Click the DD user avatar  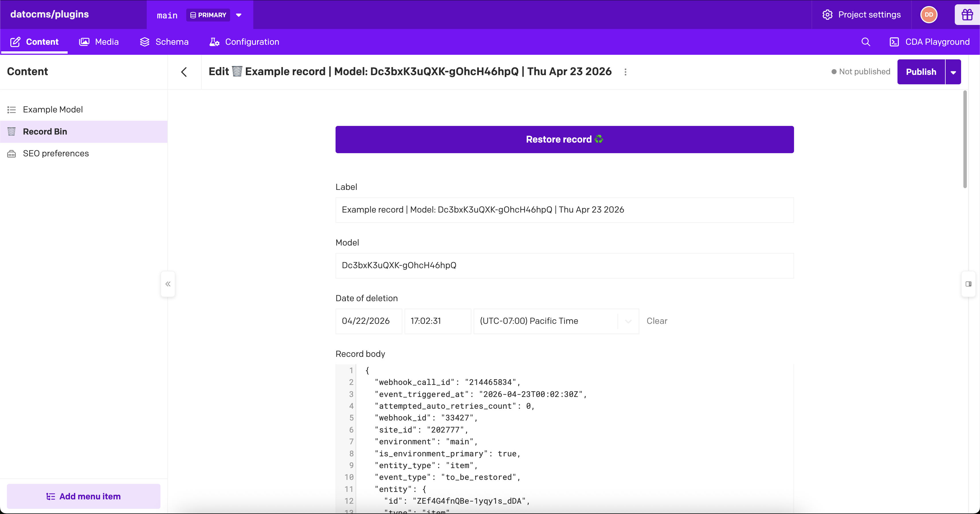tap(929, 15)
